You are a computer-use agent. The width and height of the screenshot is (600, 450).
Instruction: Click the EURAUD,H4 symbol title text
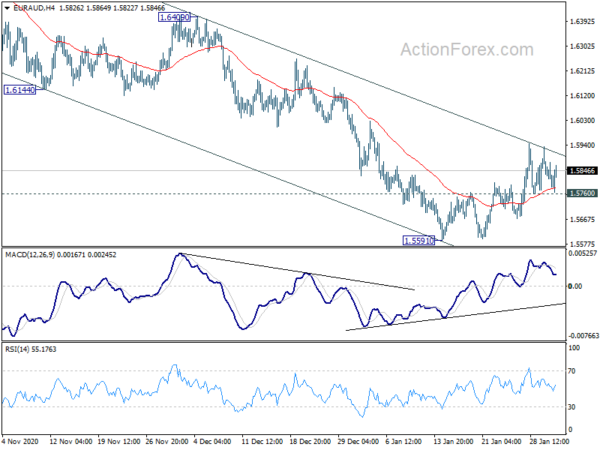pos(34,8)
